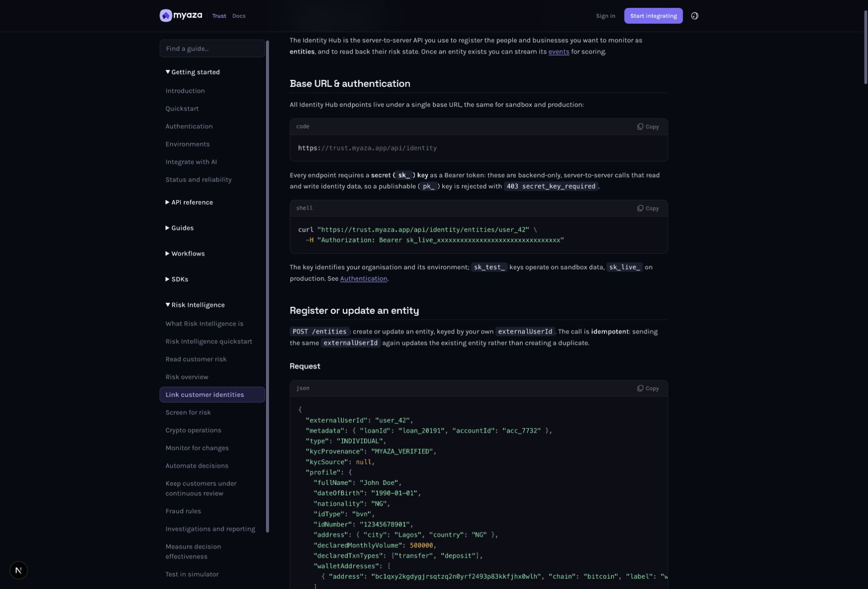Open Monitor for changes page
868x589 pixels.
coord(197,448)
